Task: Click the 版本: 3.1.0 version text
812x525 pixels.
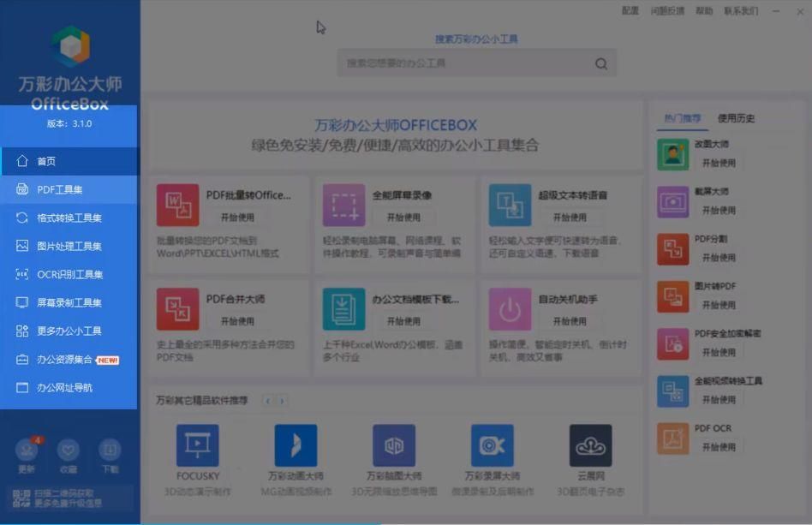Action: [x=69, y=123]
